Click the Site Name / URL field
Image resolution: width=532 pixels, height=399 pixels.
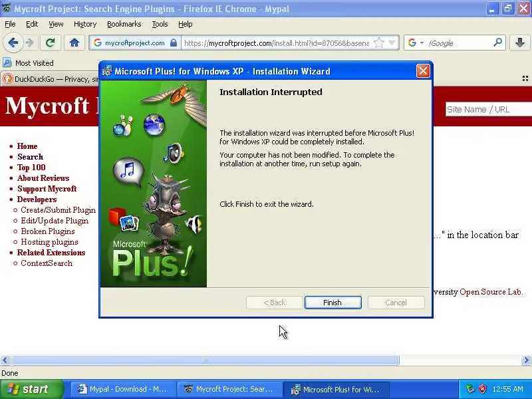point(489,109)
